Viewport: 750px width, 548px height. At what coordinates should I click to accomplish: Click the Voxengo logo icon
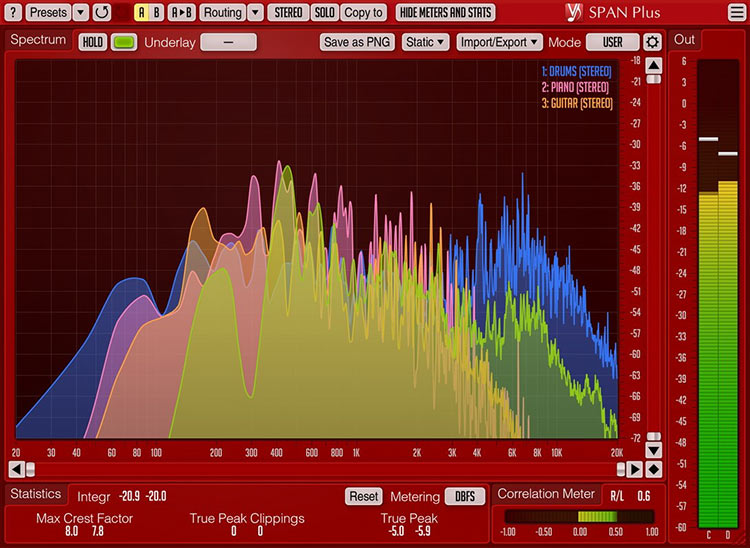click(573, 12)
